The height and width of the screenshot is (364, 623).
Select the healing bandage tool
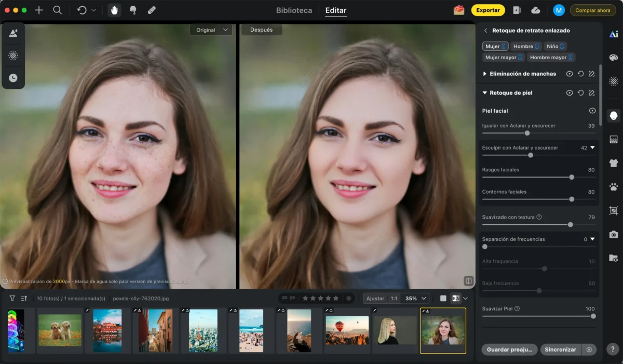152,10
